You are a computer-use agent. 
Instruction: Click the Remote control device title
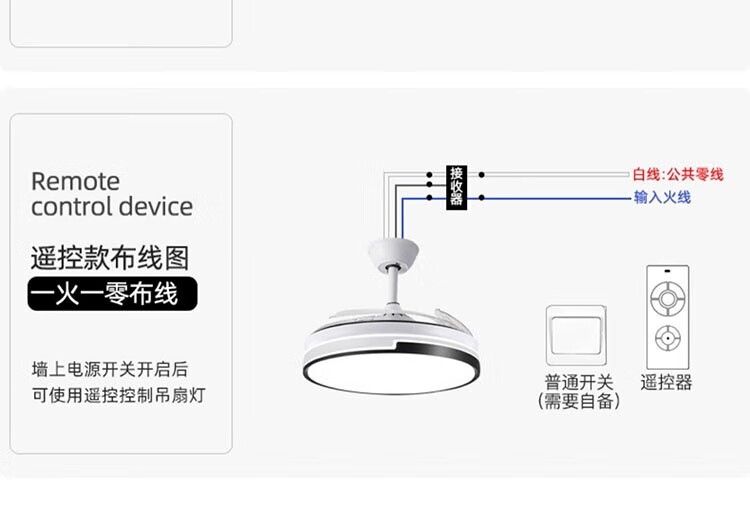(112, 194)
